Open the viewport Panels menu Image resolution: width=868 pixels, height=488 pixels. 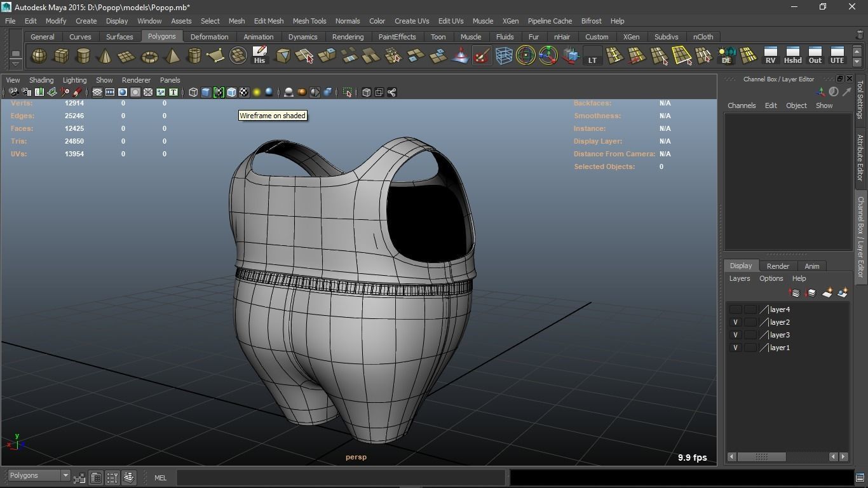[x=170, y=80]
